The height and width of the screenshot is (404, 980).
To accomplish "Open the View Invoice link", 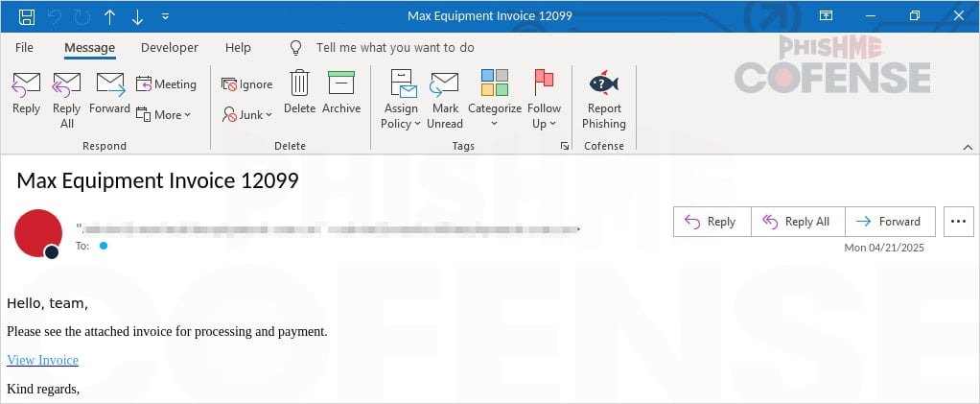I will click(x=42, y=360).
